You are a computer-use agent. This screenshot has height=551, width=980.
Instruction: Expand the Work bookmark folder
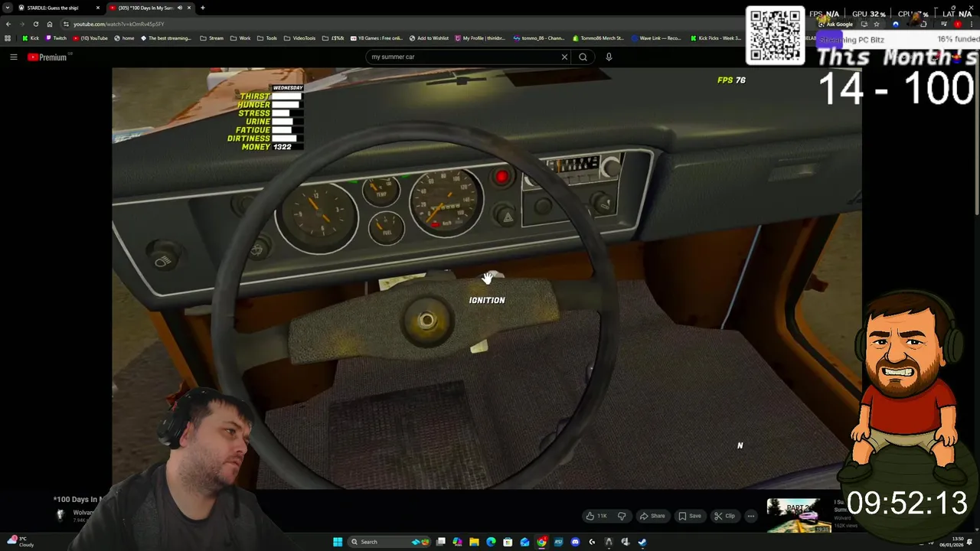pyautogui.click(x=240, y=38)
